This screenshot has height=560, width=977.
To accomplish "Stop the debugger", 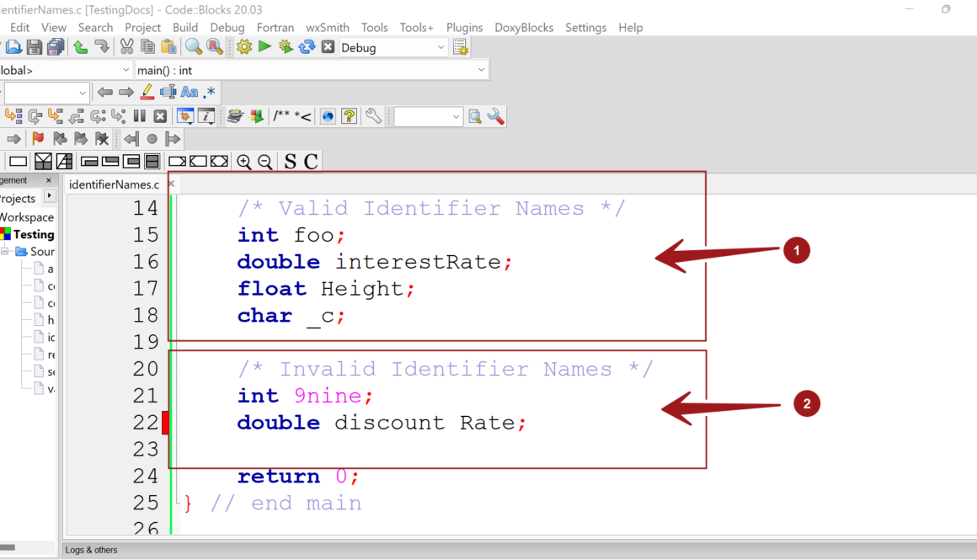I will point(160,116).
